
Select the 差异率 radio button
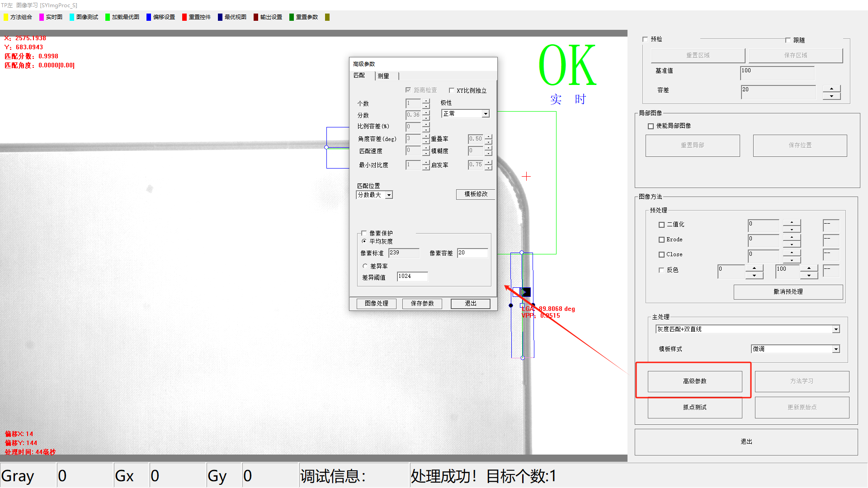[x=365, y=266]
